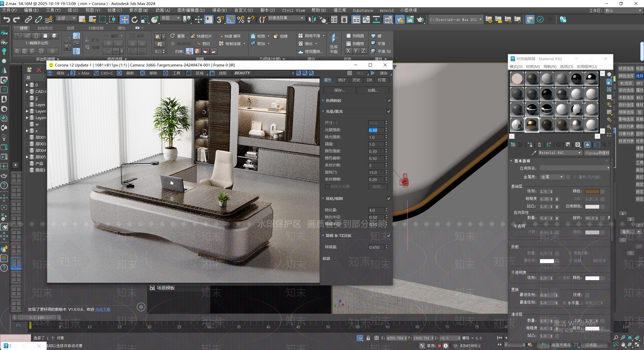Activate the Select and Move tool

(124, 19)
